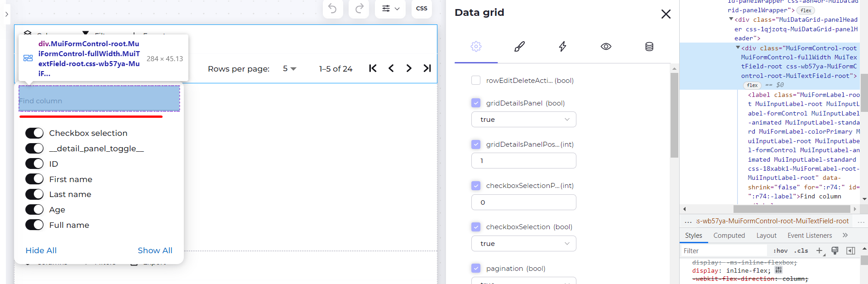Click the properties panel vertical scrollbar
The height and width of the screenshot is (284, 868).
coord(674,116)
